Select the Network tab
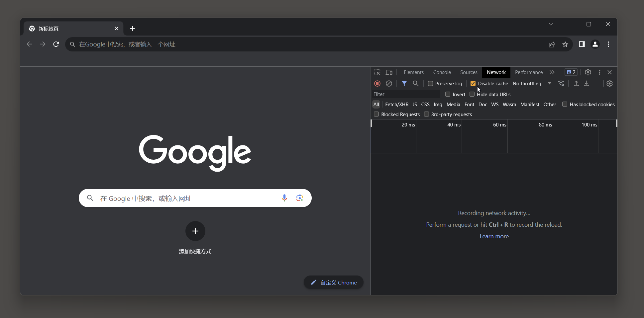 (496, 72)
